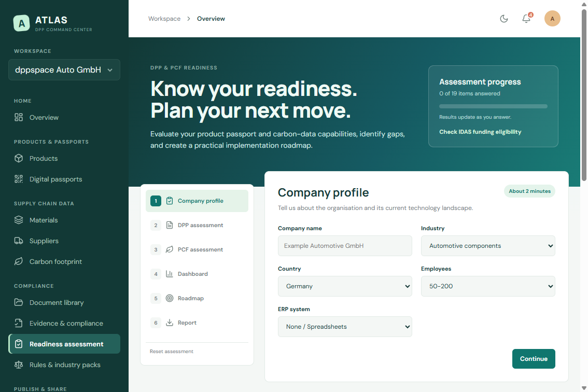This screenshot has width=588, height=392.
Task: Click Check IDAS funding eligibility link
Action: point(480,132)
